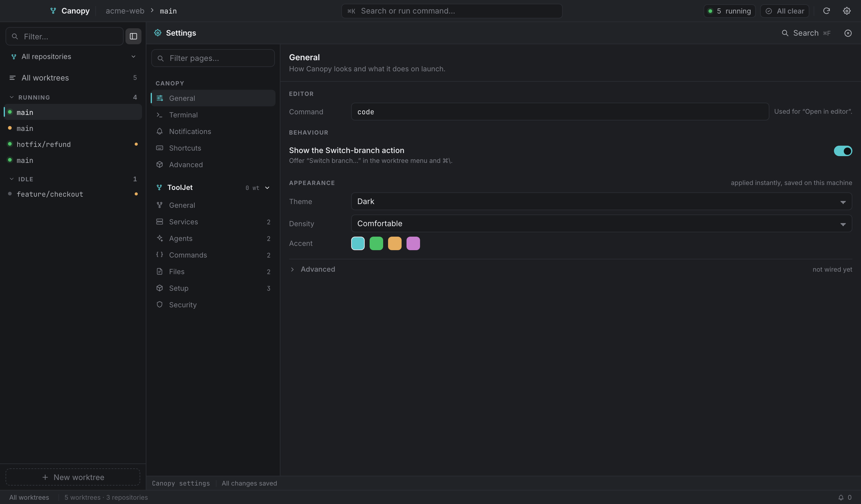Open the Terminal settings page

pyautogui.click(x=213, y=115)
